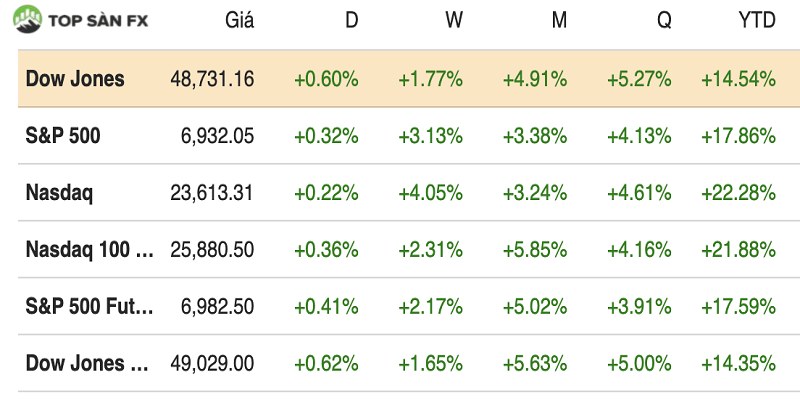Select the YTD column header
The height and width of the screenshot is (400, 800).
click(755, 21)
